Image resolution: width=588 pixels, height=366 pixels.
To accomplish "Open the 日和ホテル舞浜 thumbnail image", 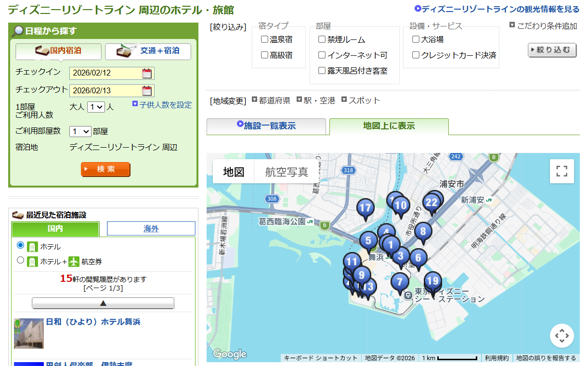I will pyautogui.click(x=29, y=333).
